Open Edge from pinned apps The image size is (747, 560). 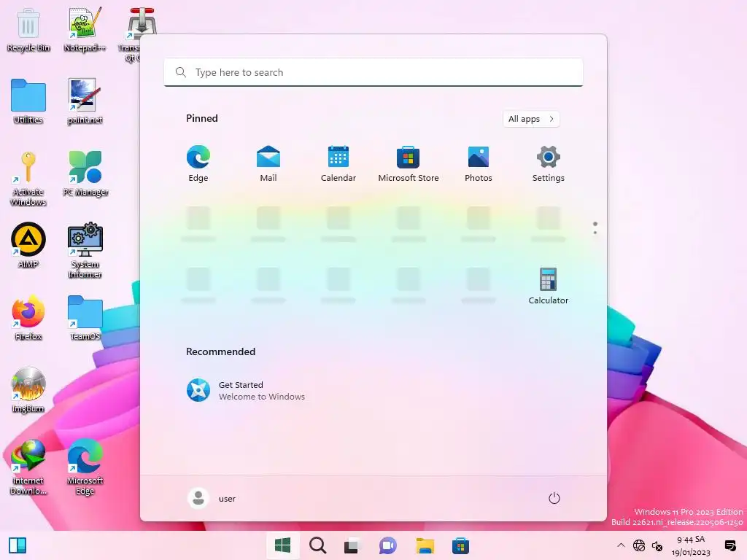pyautogui.click(x=198, y=164)
